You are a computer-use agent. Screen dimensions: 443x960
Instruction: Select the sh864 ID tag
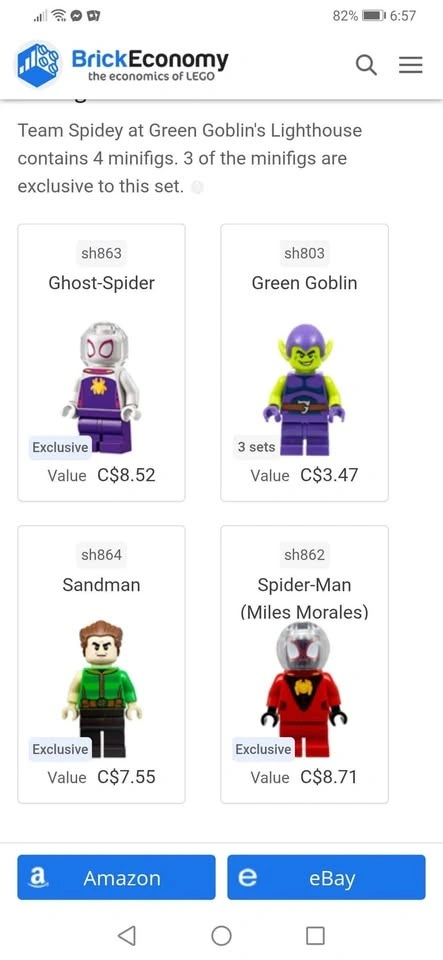pos(102,555)
